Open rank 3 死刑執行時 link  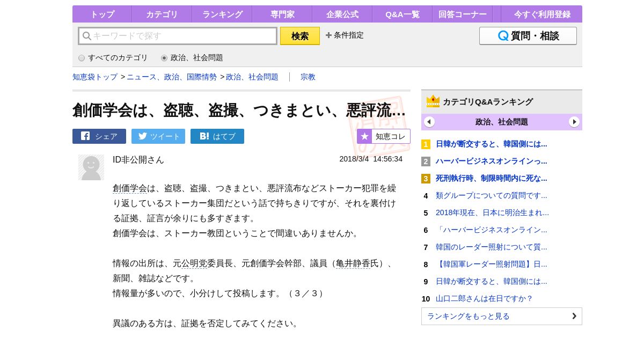[x=492, y=178]
